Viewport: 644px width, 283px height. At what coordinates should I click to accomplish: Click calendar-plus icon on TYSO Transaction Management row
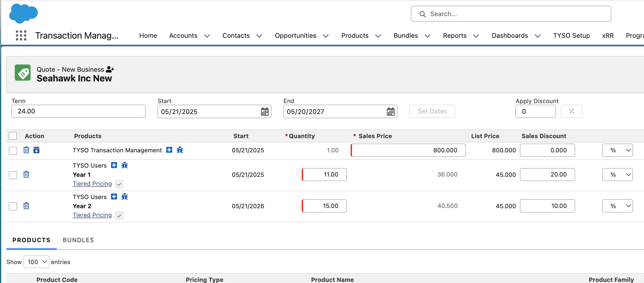coord(36,150)
